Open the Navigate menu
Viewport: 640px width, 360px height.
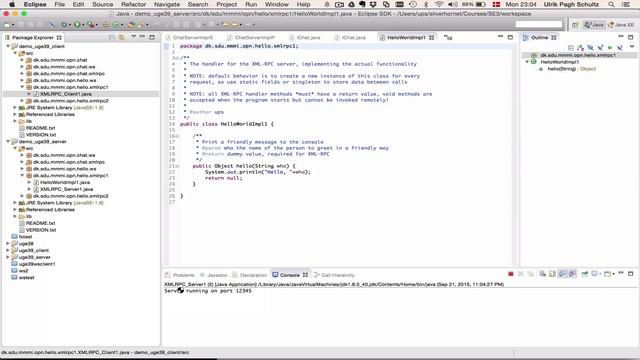click(167, 4)
